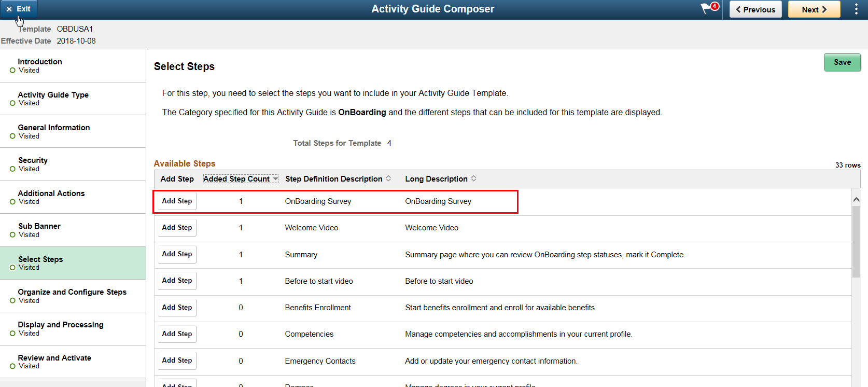Add the OnBoarding Survey step
This screenshot has height=387, width=868.
point(177,201)
